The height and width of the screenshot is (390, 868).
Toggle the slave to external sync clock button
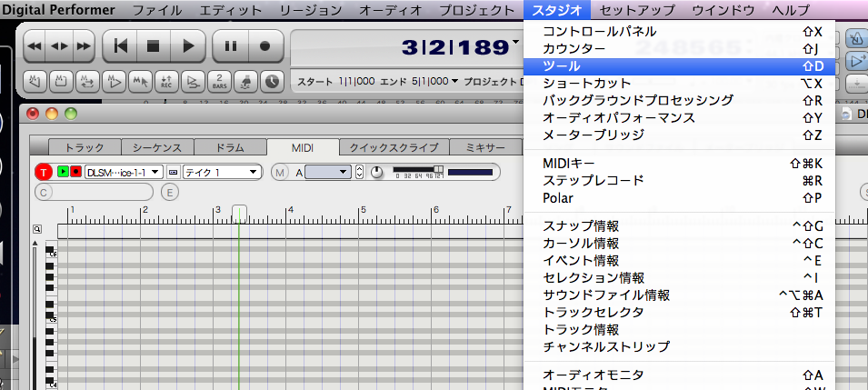(271, 82)
